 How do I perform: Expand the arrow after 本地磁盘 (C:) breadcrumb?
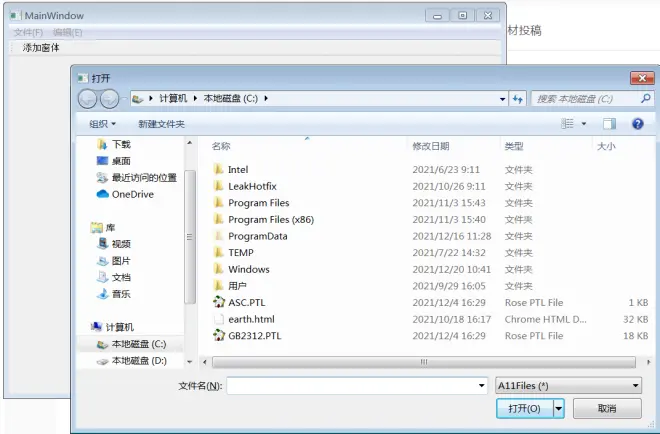266,99
